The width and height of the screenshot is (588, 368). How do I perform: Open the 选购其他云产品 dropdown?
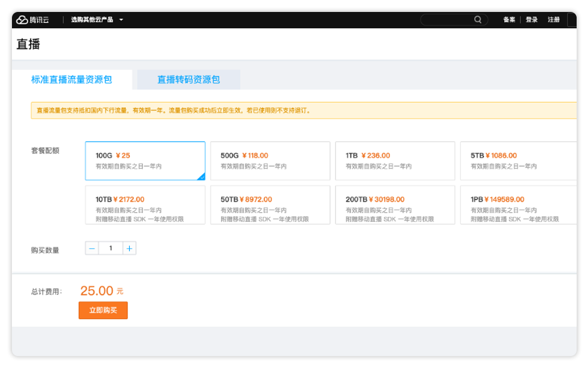(x=97, y=20)
